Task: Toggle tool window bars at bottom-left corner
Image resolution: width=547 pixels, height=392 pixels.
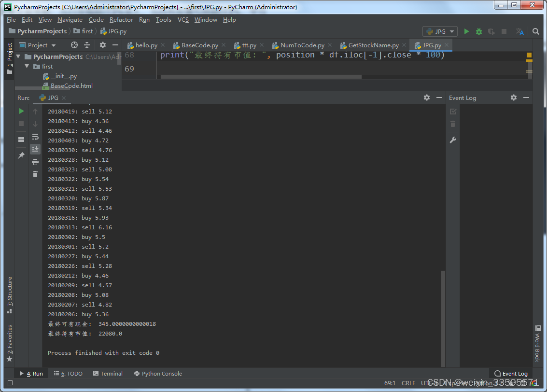Action: coord(10,383)
